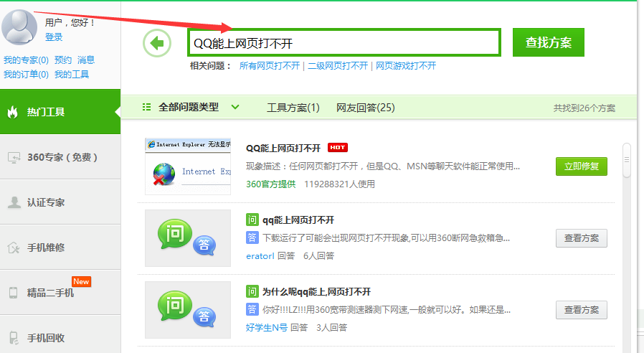Screen dimensions: 644x353
Task: Click the blue 答 icon before 你好!!!LZ
Action: [x=252, y=309]
